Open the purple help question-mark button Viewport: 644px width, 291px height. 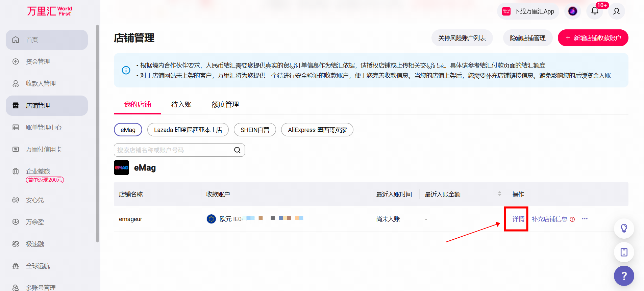(624, 276)
